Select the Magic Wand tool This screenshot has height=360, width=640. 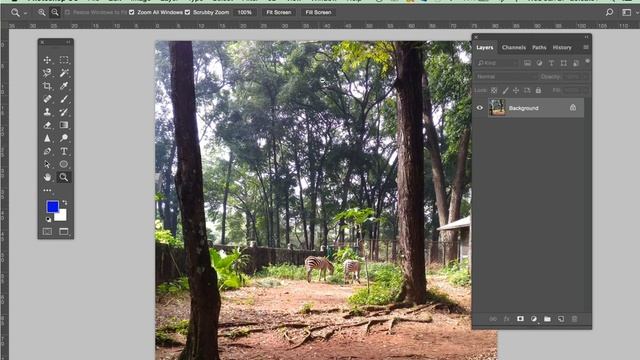(64, 73)
